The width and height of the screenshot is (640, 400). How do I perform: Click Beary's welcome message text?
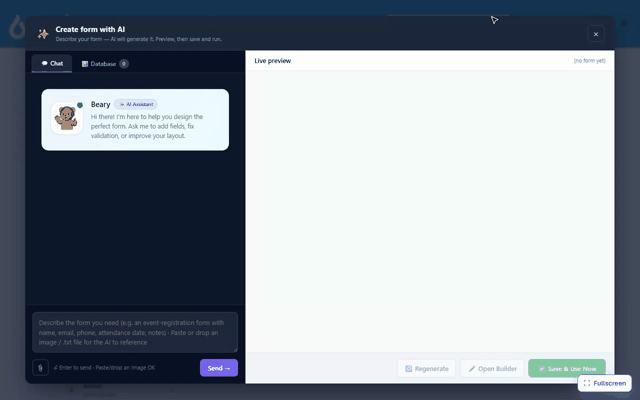(147, 126)
